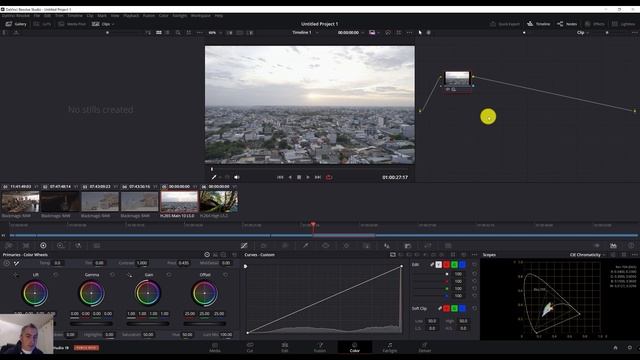The image size is (640, 360).
Task: Open the Timeline 1 dropdown
Action: pos(305,33)
